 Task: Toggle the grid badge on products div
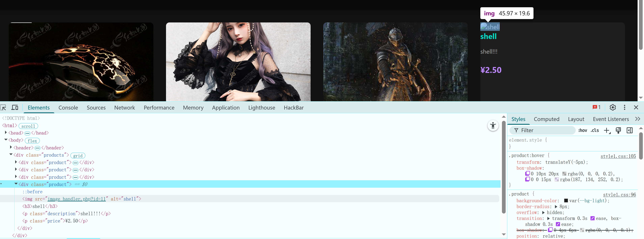[78, 155]
